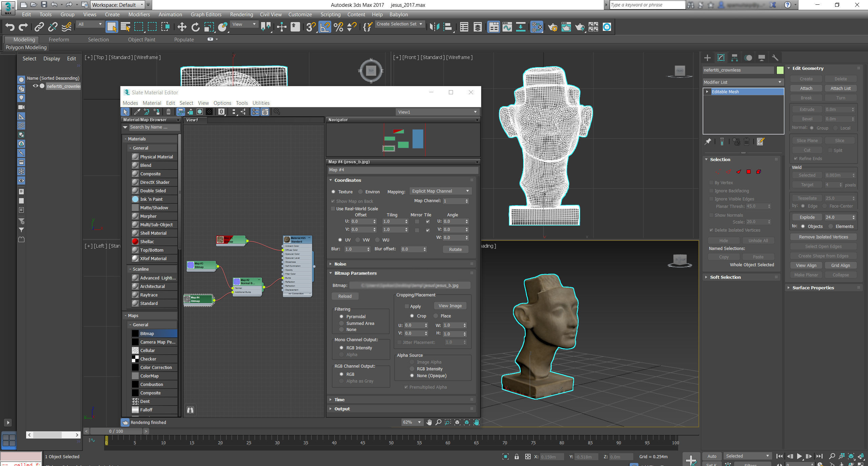Click the Attach List button
The image size is (868, 466).
[x=841, y=88]
